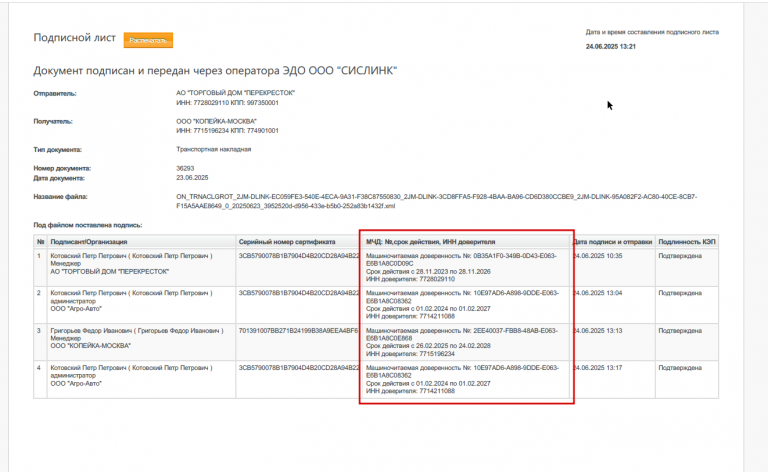
Task: Select signing time 24.06.2025 10:35
Action: (x=598, y=256)
